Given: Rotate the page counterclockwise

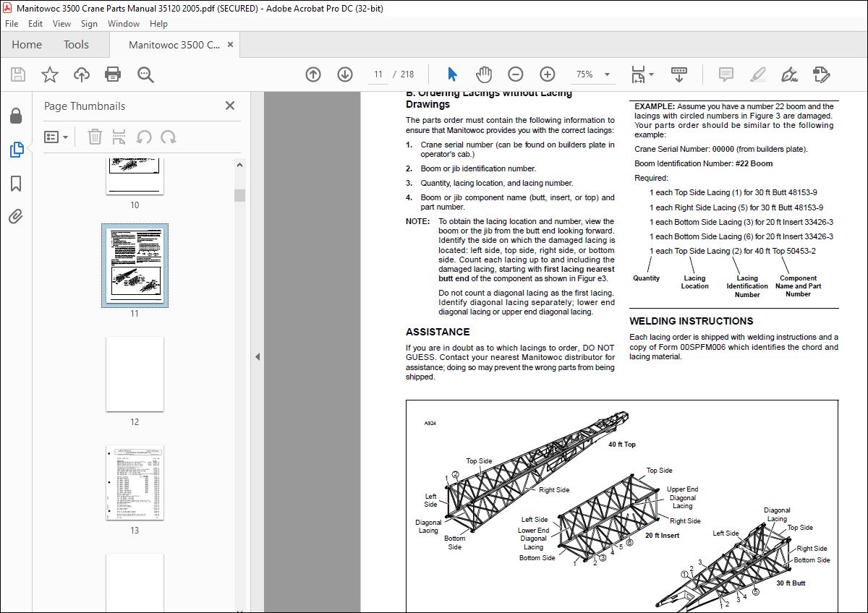Looking at the screenshot, I should pyautogui.click(x=144, y=137).
